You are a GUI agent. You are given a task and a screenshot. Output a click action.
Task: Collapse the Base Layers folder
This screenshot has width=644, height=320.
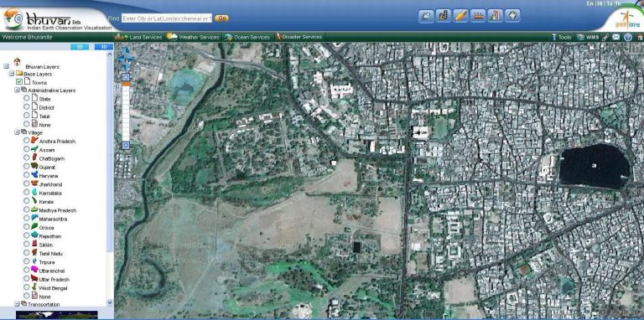pos(12,74)
